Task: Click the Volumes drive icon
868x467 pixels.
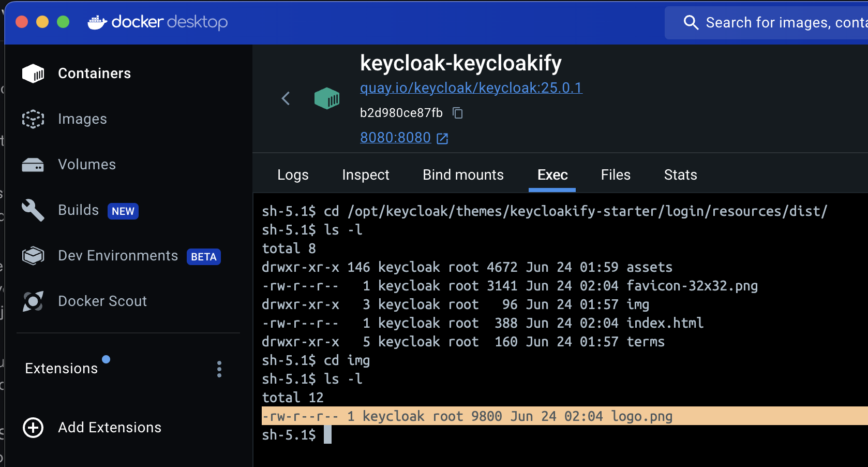Action: tap(33, 165)
